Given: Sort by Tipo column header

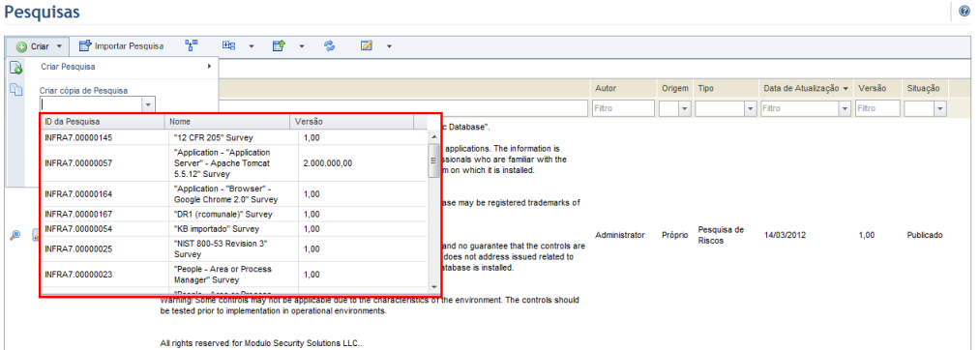Looking at the screenshot, I should tap(705, 89).
